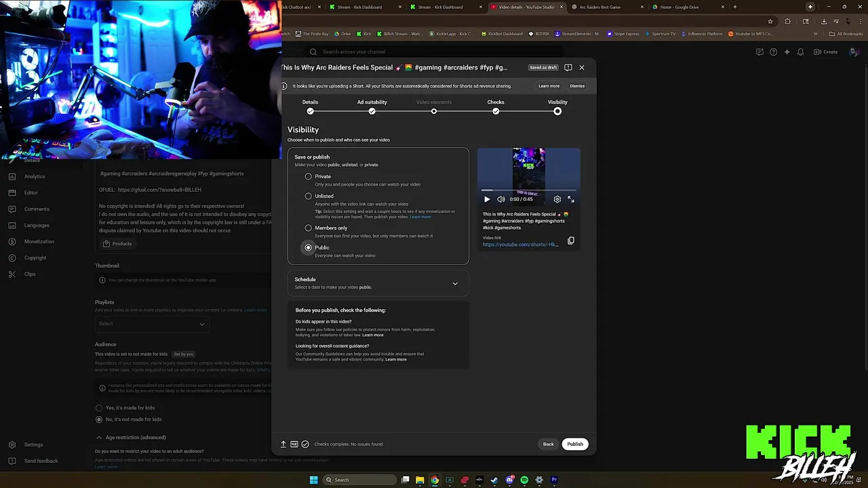Screen dimensions: 868x488
Task: Go to the Video elements step
Action: (434, 106)
